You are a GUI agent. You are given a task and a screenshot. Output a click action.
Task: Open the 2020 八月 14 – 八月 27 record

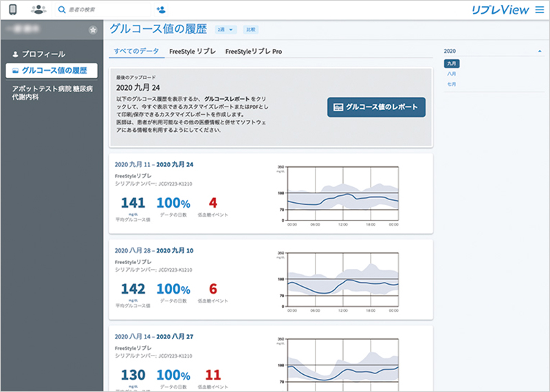pos(154,336)
